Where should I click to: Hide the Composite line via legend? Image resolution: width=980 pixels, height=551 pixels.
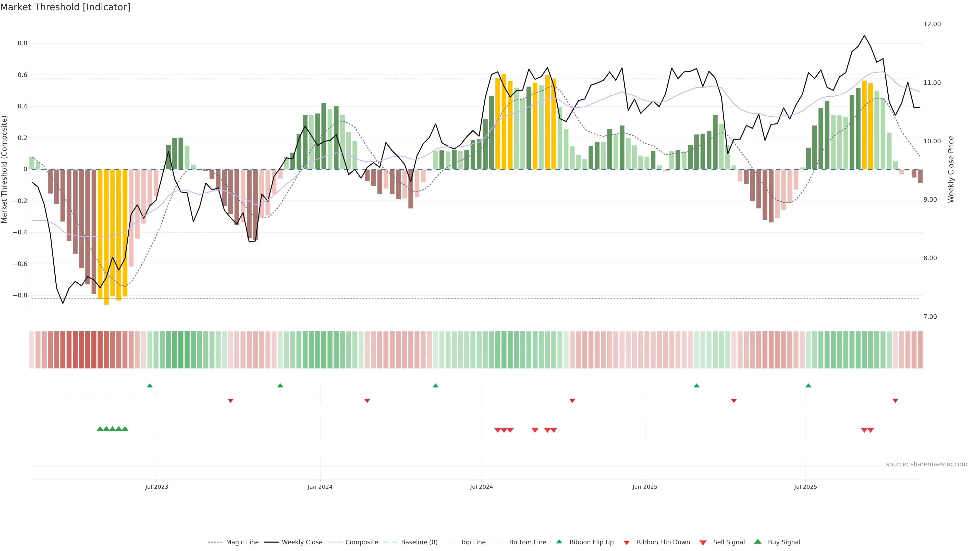coord(361,542)
